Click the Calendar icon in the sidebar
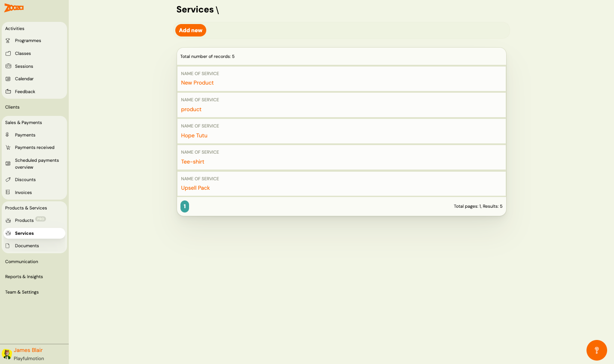614x364 pixels. tap(8, 79)
